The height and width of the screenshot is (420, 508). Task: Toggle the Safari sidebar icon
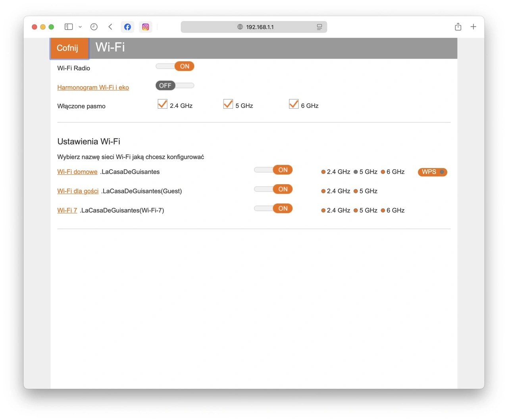point(69,27)
